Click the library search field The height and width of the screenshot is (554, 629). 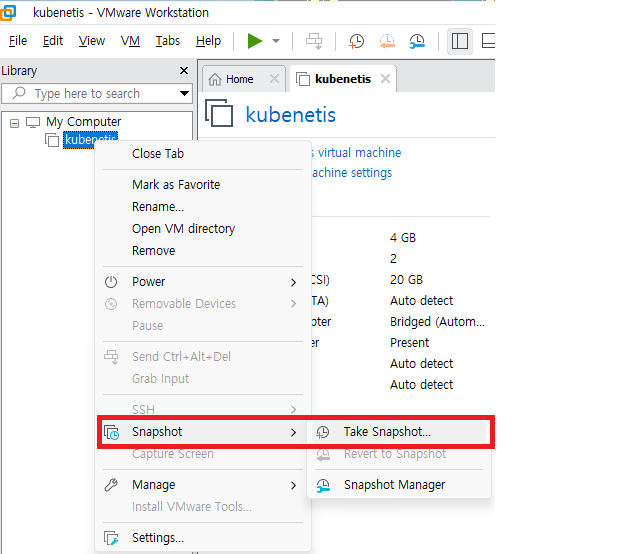(x=97, y=93)
